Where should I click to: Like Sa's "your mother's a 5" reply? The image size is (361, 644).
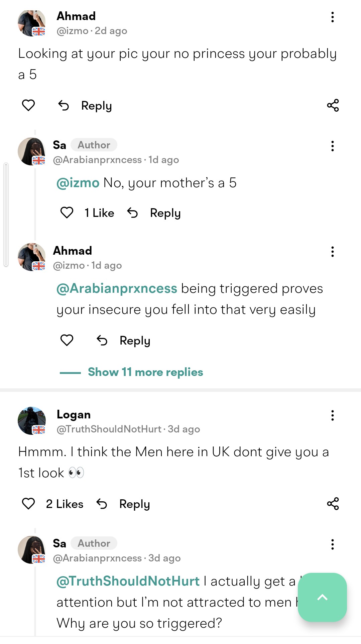pyautogui.click(x=67, y=213)
